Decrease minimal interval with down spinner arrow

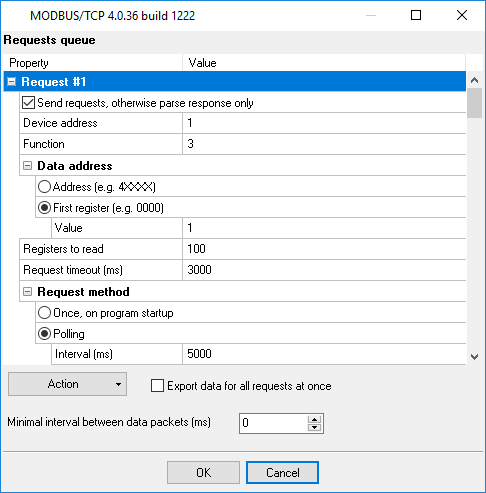[314, 427]
